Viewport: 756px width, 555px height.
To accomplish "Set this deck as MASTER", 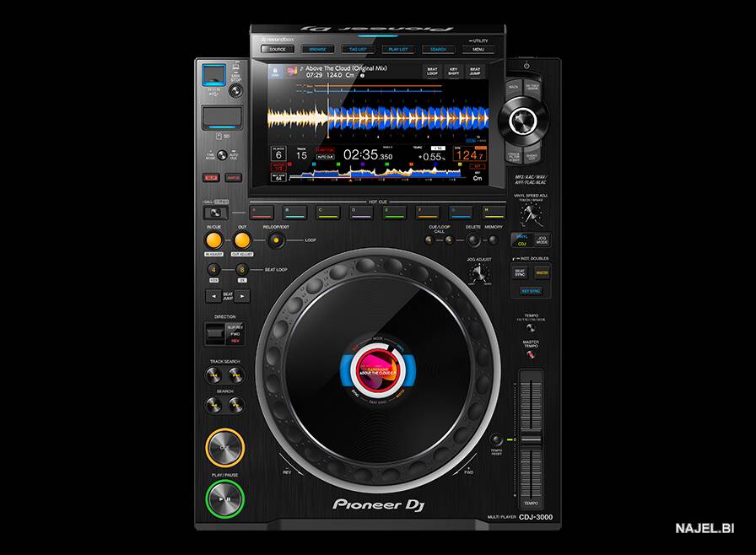I will (542, 272).
